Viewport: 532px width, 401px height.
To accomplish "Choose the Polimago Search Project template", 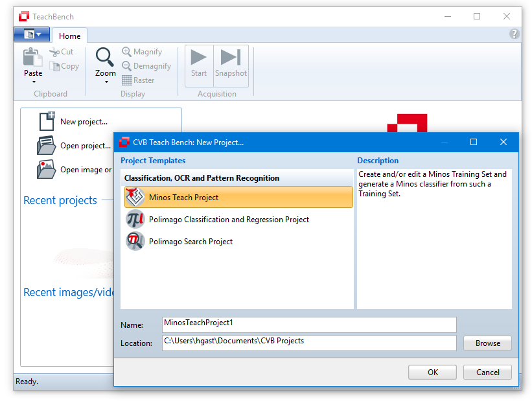I will pyautogui.click(x=191, y=242).
